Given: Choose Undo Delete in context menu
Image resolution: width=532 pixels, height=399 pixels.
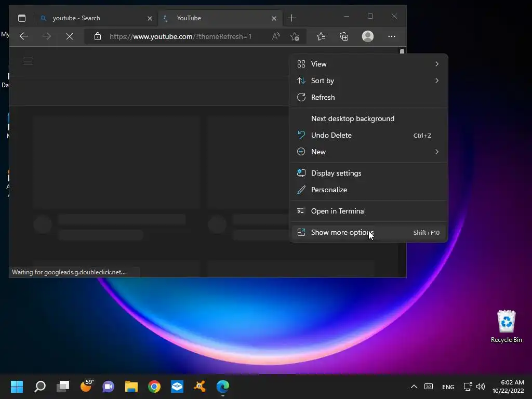Looking at the screenshot, I should [x=369, y=135].
